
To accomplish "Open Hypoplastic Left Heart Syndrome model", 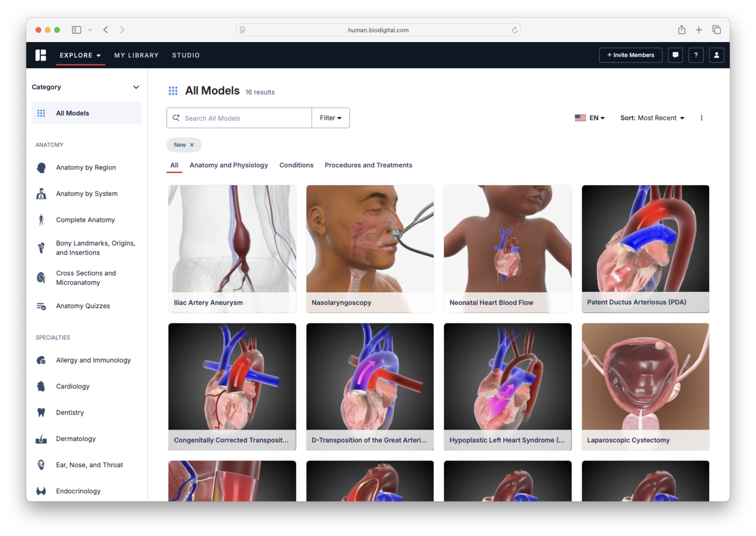I will [x=508, y=387].
